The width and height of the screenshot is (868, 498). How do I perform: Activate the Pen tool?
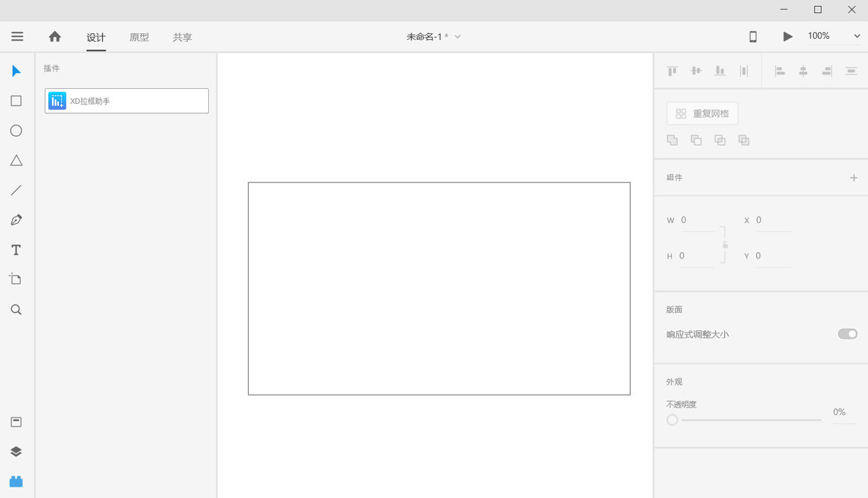[16, 221]
